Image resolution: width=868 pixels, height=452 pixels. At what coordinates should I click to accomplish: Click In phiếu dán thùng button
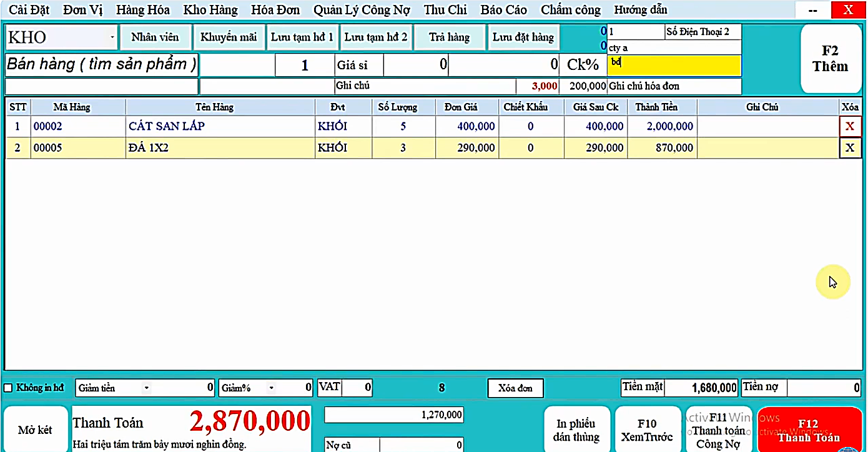pos(576,430)
